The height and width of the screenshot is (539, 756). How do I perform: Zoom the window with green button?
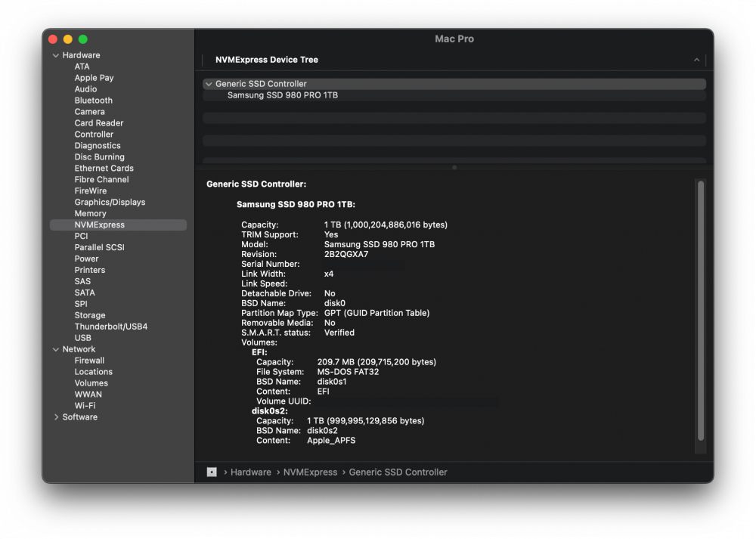click(83, 39)
